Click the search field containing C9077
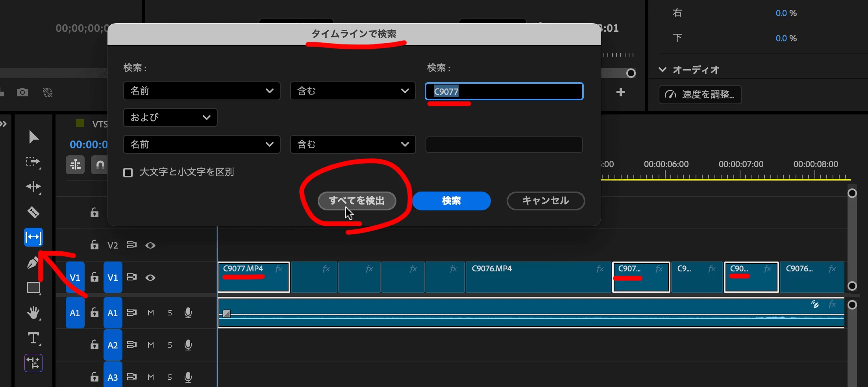Viewport: 868px width, 387px height. (x=504, y=91)
